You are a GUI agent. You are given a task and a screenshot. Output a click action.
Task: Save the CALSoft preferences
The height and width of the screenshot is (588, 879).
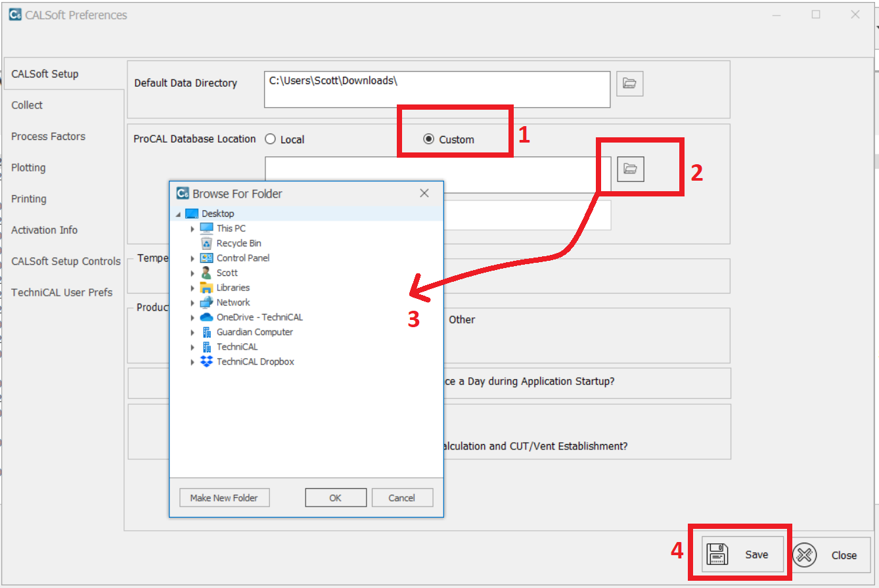point(743,554)
